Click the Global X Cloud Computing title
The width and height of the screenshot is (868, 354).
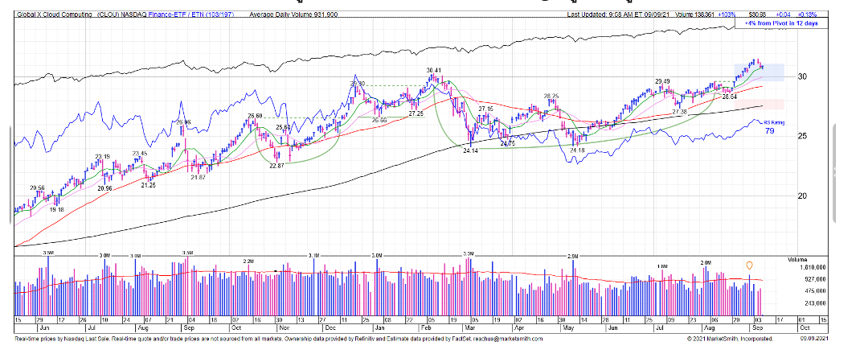(x=54, y=14)
